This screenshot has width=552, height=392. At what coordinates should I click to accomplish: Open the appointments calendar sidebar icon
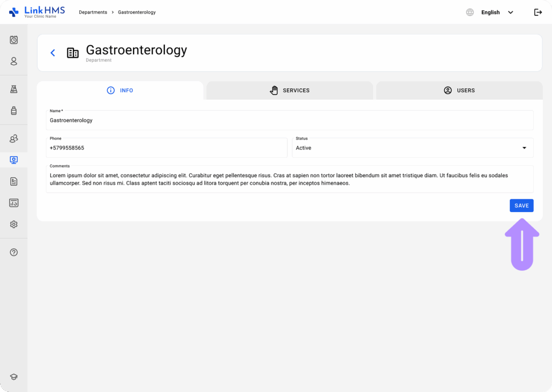(x=14, y=40)
